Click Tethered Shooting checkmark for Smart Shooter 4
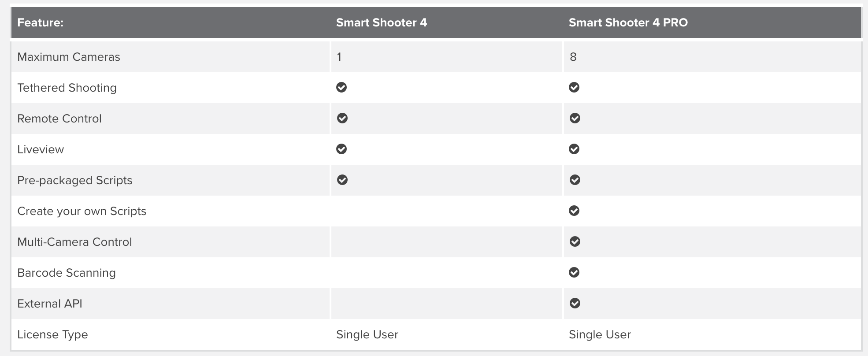The image size is (868, 356). click(x=341, y=87)
